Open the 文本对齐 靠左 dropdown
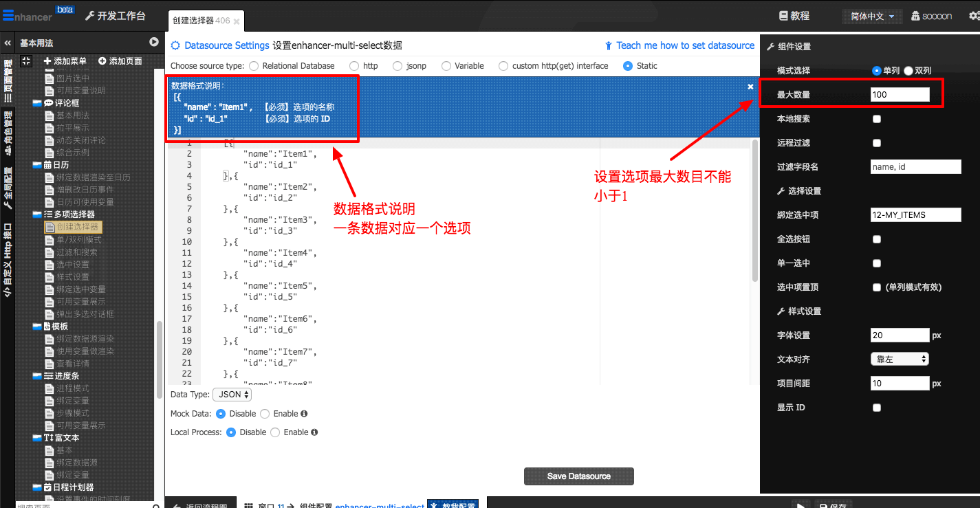Viewport: 980px width, 508px height. 899,359
